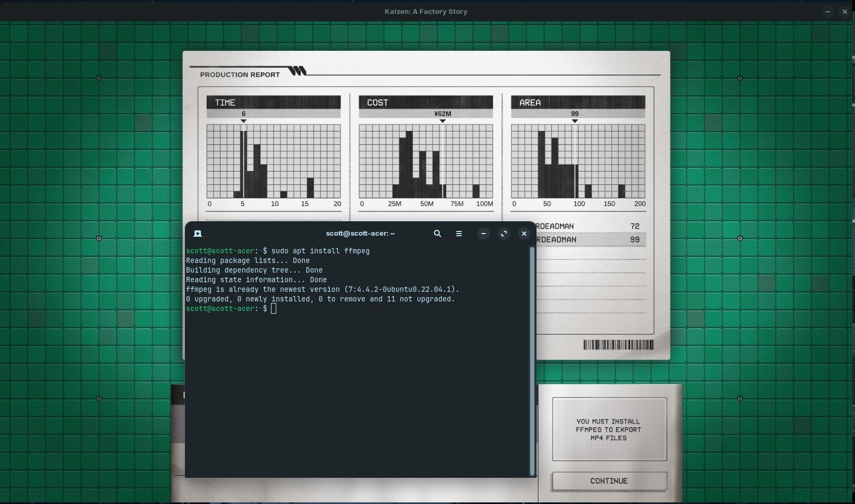
Task: Click the terminal vertical scrollbar
Action: (x=532, y=361)
